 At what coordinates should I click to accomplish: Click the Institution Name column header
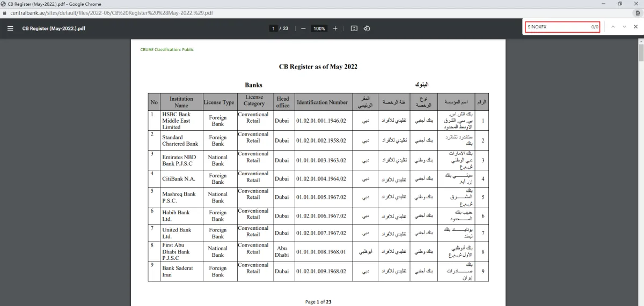click(x=181, y=102)
